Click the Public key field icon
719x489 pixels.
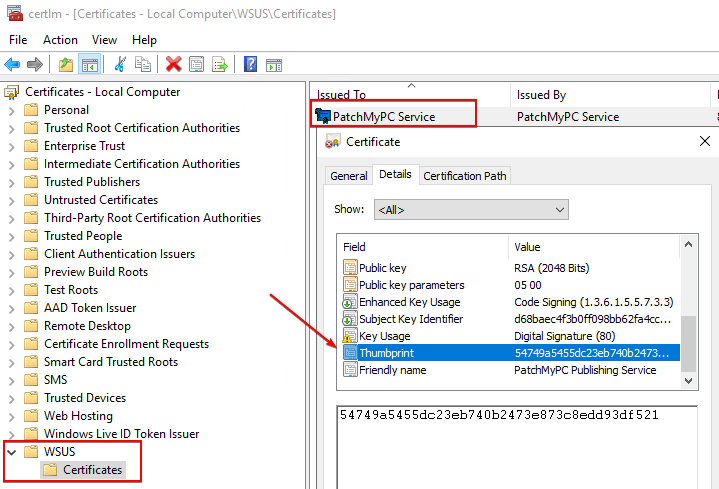click(350, 268)
